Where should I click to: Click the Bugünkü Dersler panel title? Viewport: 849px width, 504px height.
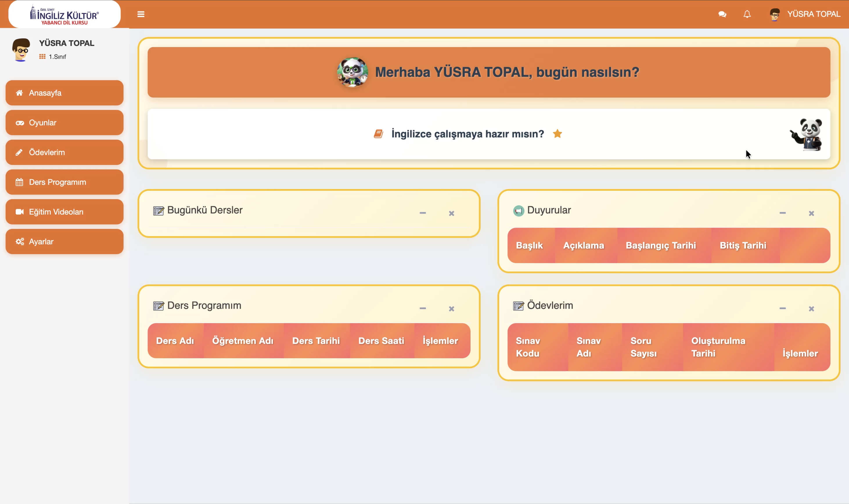pos(205,210)
